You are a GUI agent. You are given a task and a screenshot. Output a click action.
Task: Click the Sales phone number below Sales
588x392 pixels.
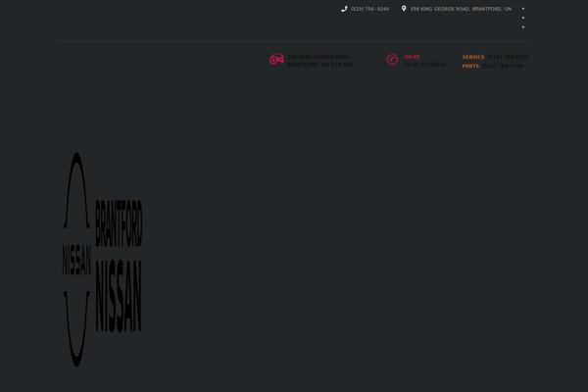425,65
